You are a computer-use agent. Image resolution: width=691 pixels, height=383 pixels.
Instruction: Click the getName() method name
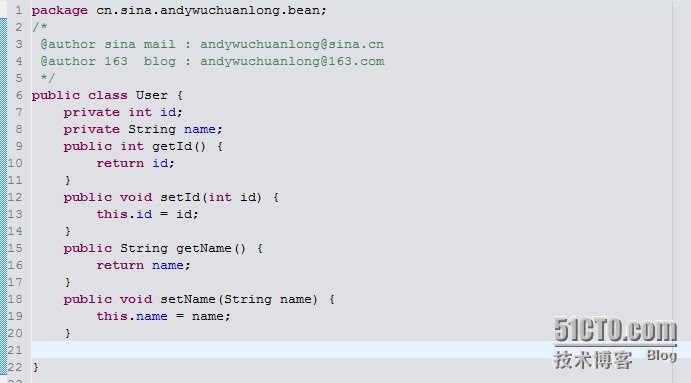(211, 248)
